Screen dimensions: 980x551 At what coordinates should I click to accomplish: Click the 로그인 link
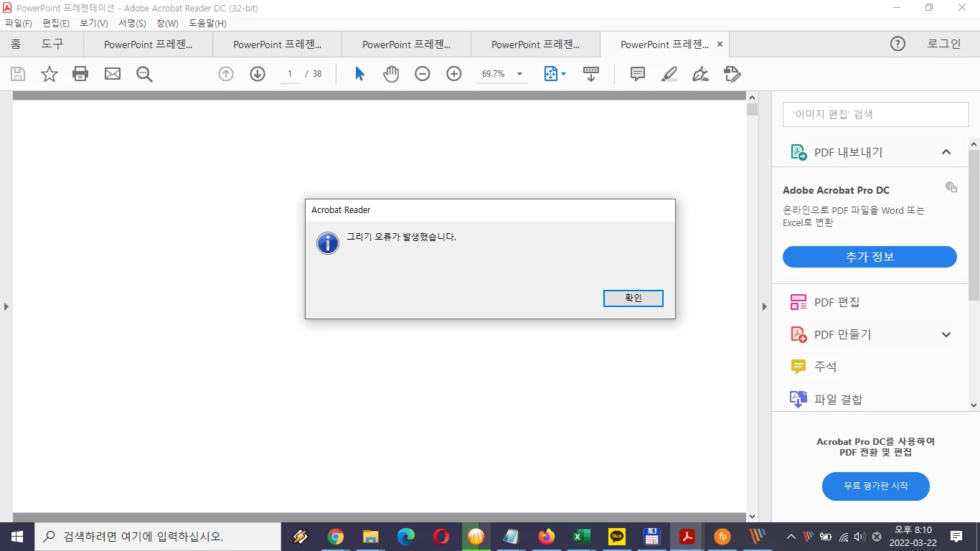944,44
